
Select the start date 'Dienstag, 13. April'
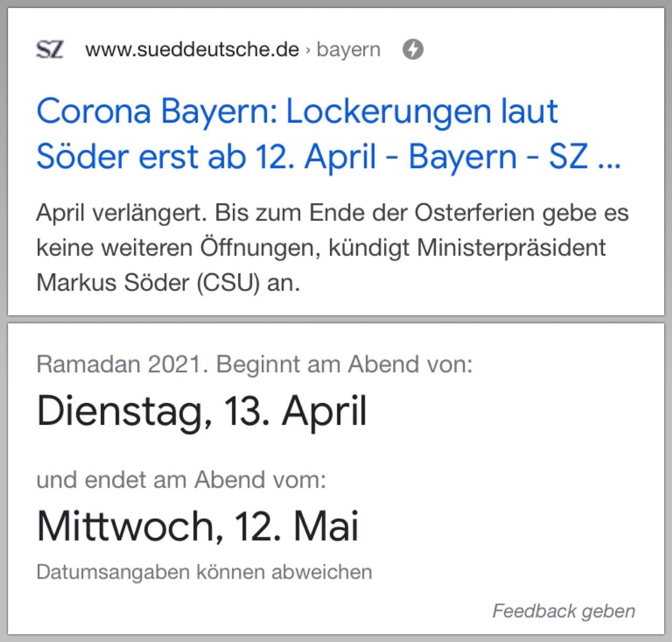coord(202,411)
